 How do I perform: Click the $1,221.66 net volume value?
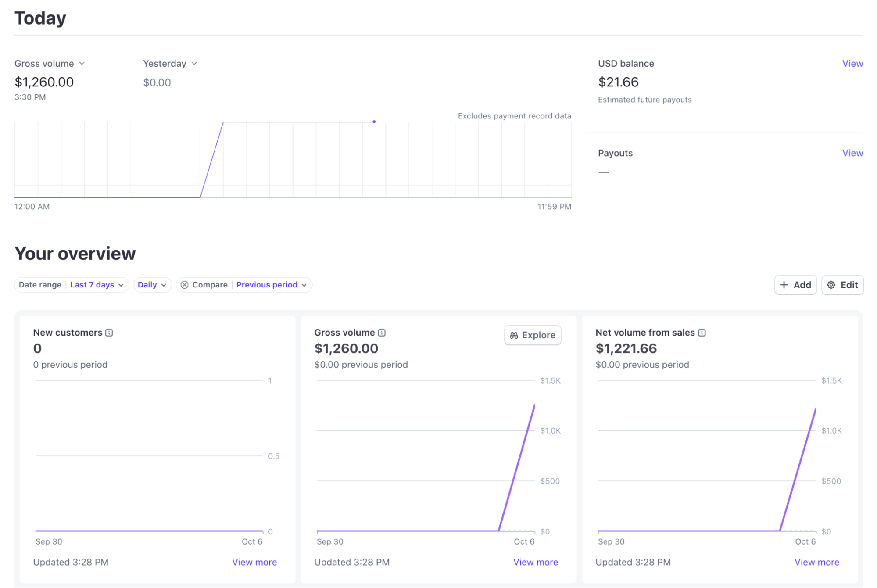click(626, 348)
